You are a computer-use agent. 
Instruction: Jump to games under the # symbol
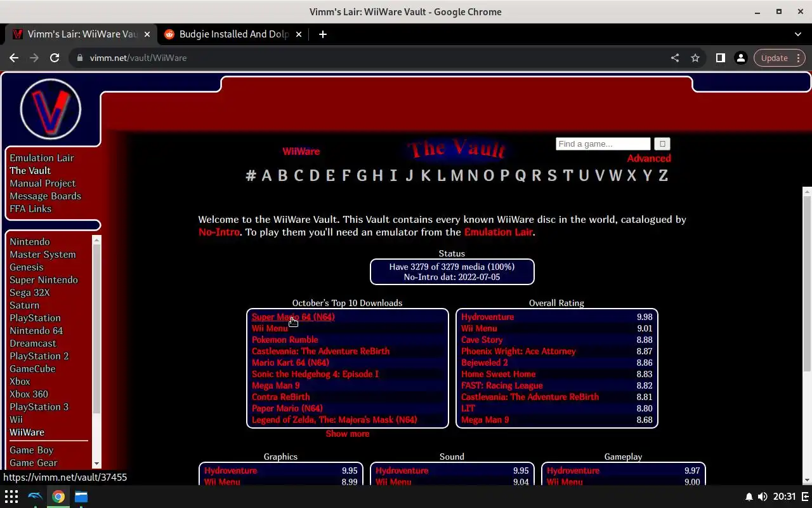251,176
